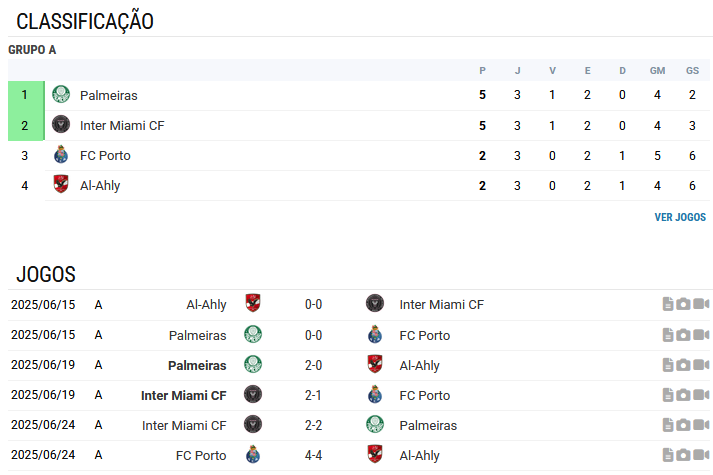
Task: Click FC Porto crest in standings row
Action: (x=61, y=155)
